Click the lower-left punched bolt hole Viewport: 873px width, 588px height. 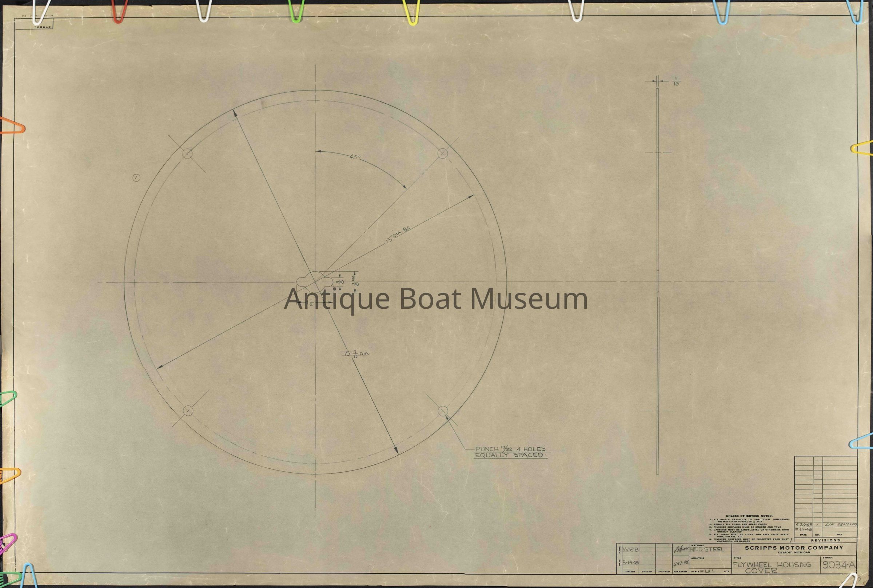(x=188, y=411)
